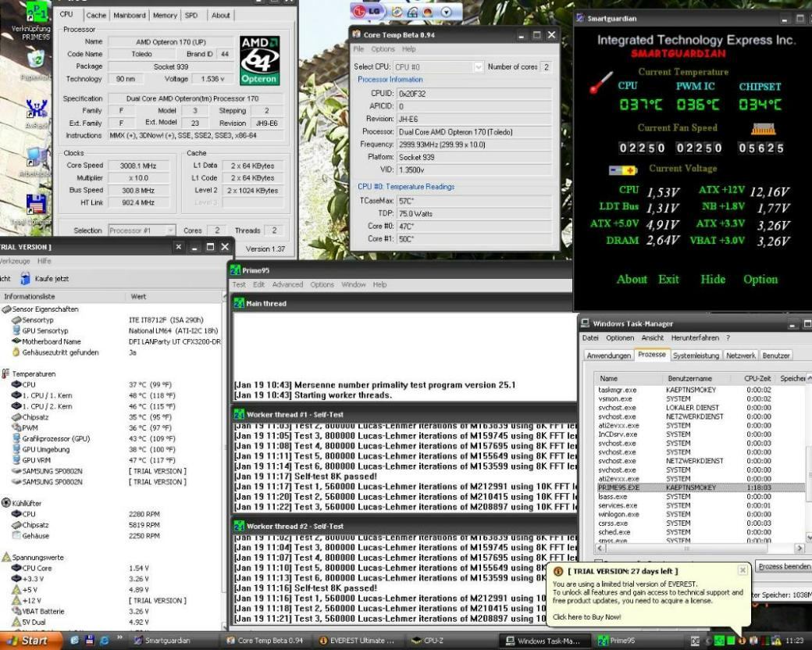The width and height of the screenshot is (812, 650).
Task: Click the AMD 64 Opteron logo in CPU-Z
Action: pyautogui.click(x=260, y=60)
